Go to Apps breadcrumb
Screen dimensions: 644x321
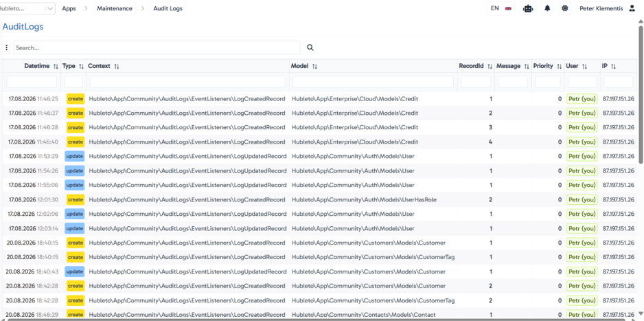pyautogui.click(x=69, y=8)
